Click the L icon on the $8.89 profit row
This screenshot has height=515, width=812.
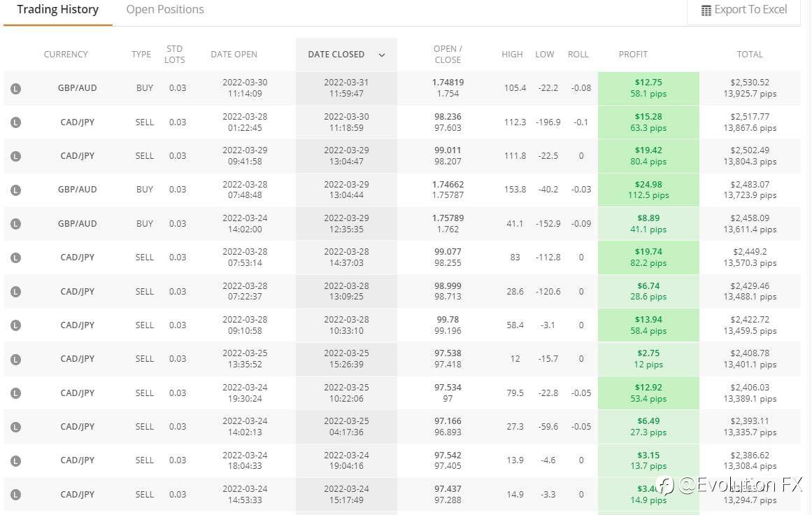(16, 223)
